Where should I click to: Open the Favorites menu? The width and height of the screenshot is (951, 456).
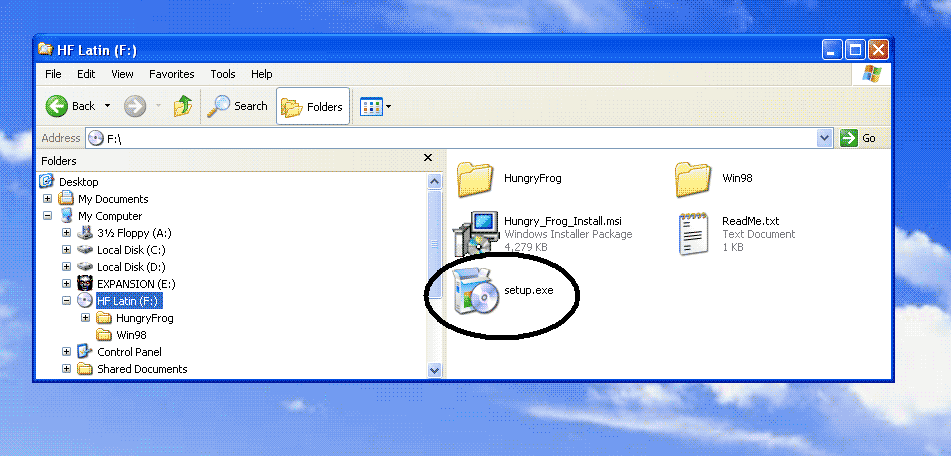point(171,74)
